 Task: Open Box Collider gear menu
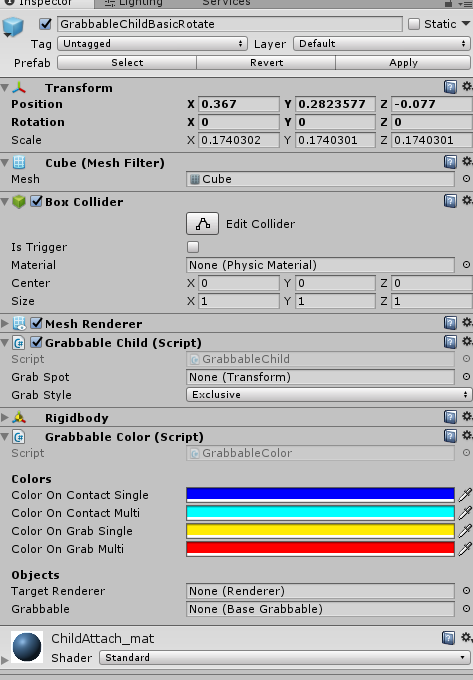(x=466, y=201)
